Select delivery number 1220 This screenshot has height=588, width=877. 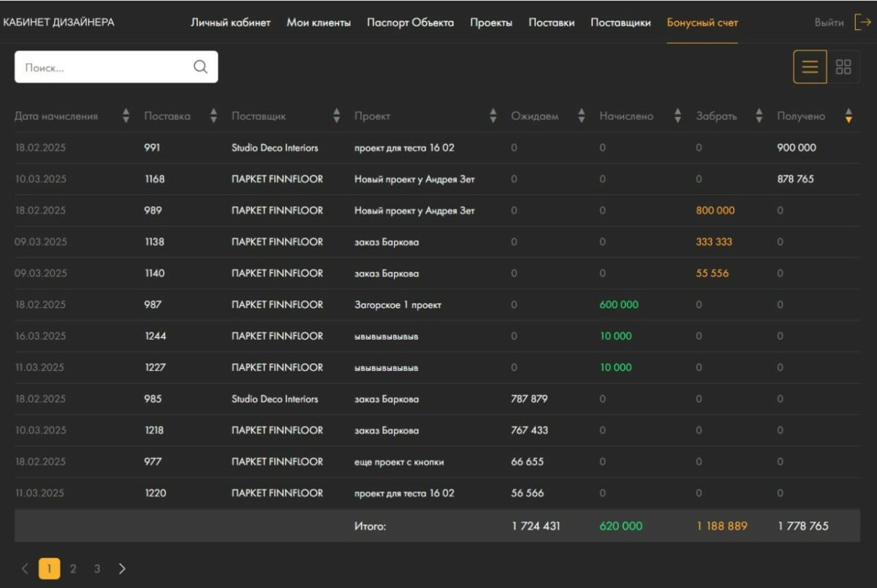pyautogui.click(x=155, y=493)
